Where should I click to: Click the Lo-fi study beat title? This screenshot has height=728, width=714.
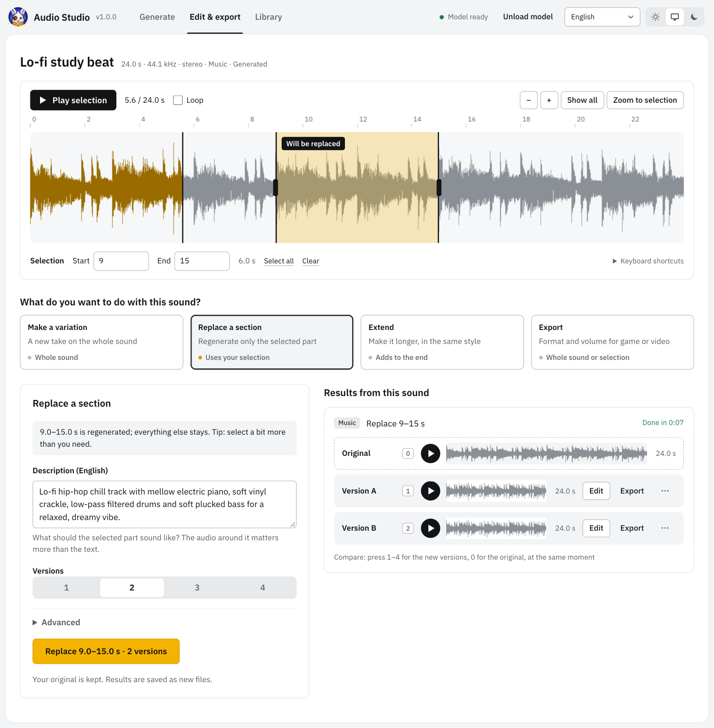coord(67,62)
